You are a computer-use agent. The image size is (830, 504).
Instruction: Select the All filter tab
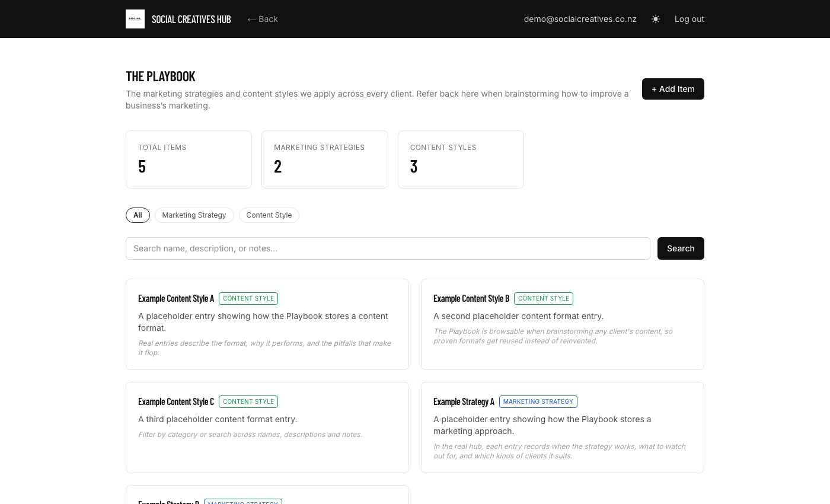coord(138,215)
